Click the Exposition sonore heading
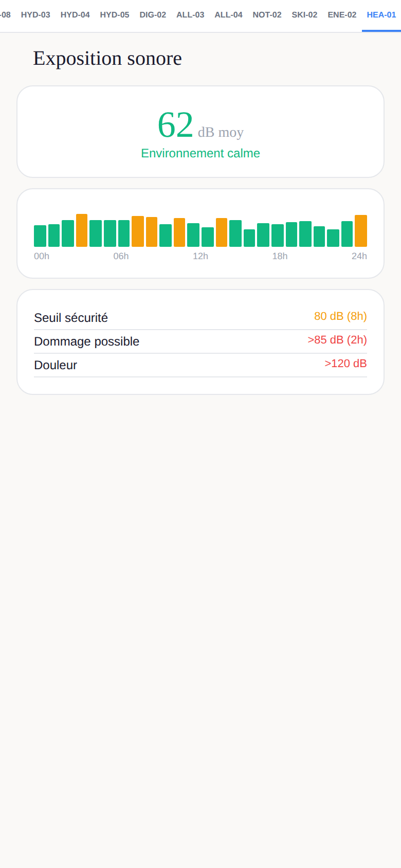Screen dimensions: 401x868 click(x=107, y=59)
